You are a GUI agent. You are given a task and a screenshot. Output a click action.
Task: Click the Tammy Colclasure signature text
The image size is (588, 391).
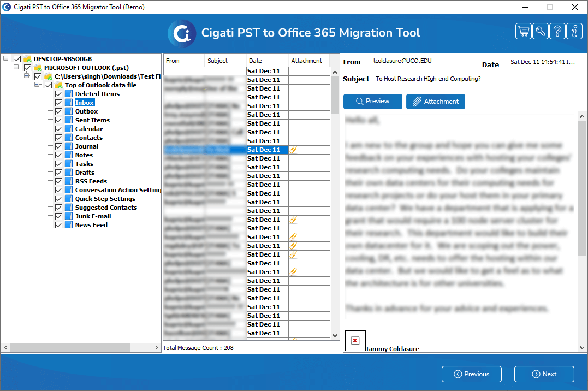coord(392,348)
